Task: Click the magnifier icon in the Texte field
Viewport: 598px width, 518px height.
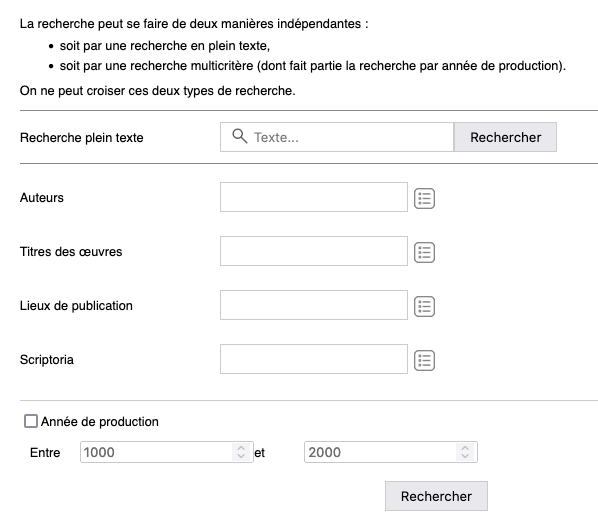Action: pos(240,136)
